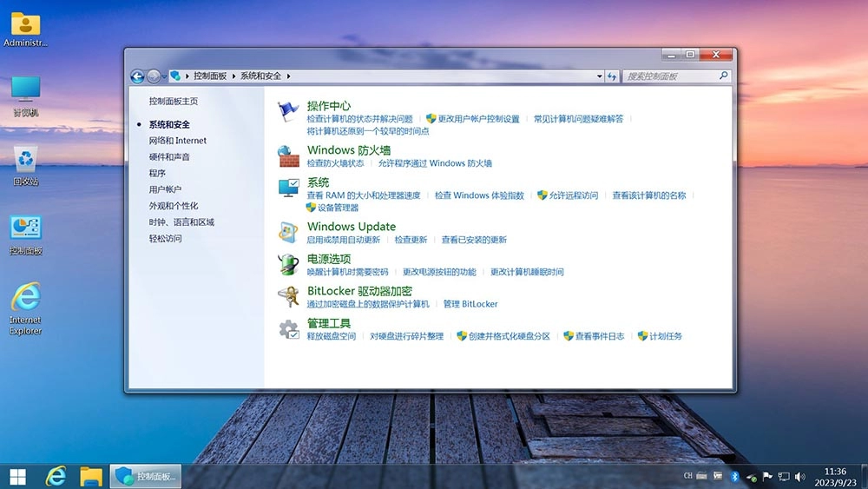The width and height of the screenshot is (868, 489).
Task: Select 外观和个性化 category
Action: 174,206
